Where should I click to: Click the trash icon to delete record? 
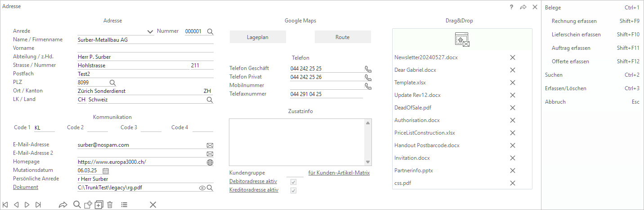(110, 205)
